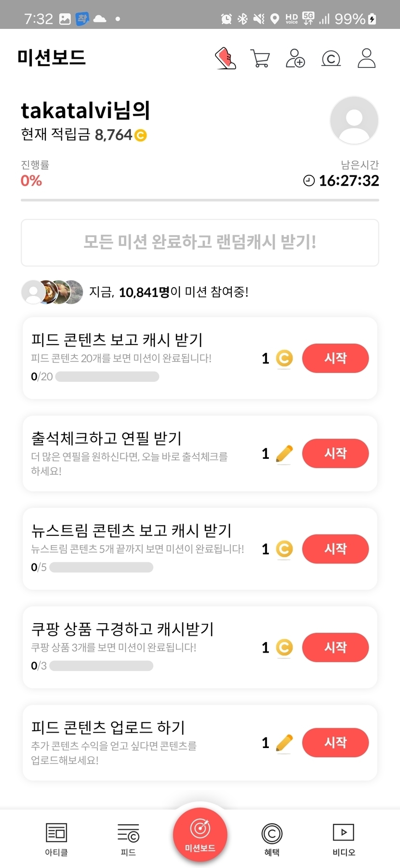Tap the participant avatars next to 10,841명

pos(53,292)
